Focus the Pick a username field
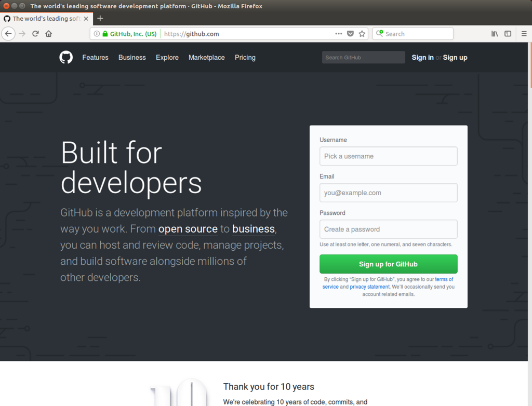This screenshot has width=532, height=406. [x=389, y=156]
